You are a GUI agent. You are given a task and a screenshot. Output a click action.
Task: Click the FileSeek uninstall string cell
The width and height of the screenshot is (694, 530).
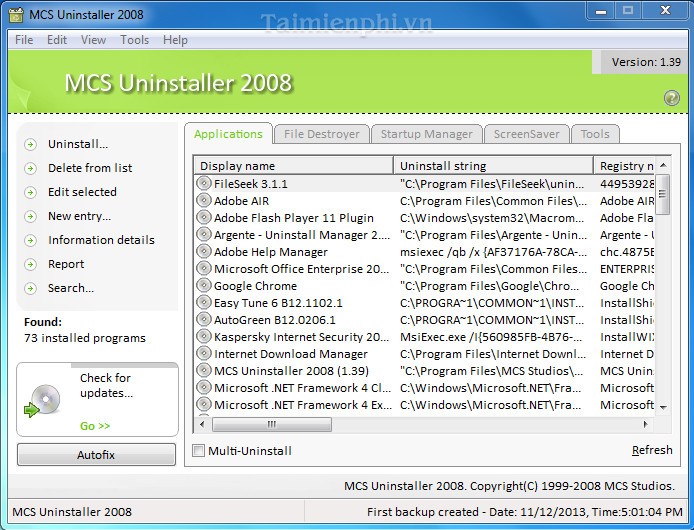coord(492,184)
